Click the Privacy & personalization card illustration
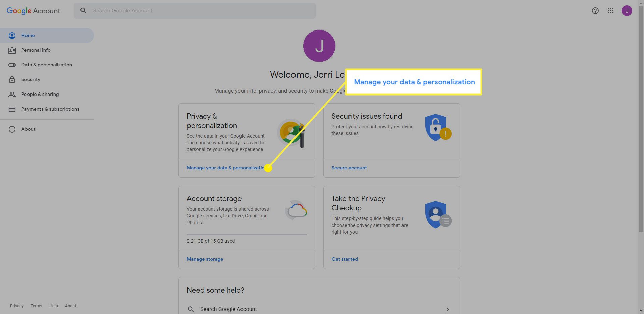Image resolution: width=644 pixels, height=314 pixels. tap(291, 133)
